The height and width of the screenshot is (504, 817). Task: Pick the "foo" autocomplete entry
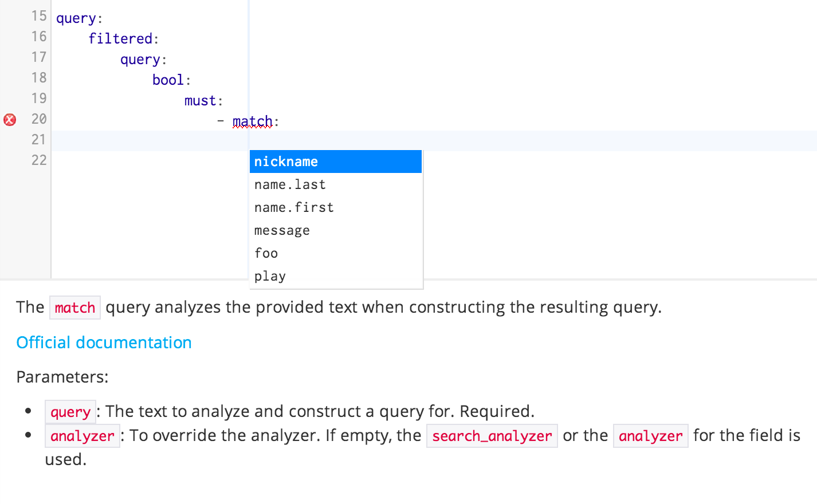click(x=266, y=253)
